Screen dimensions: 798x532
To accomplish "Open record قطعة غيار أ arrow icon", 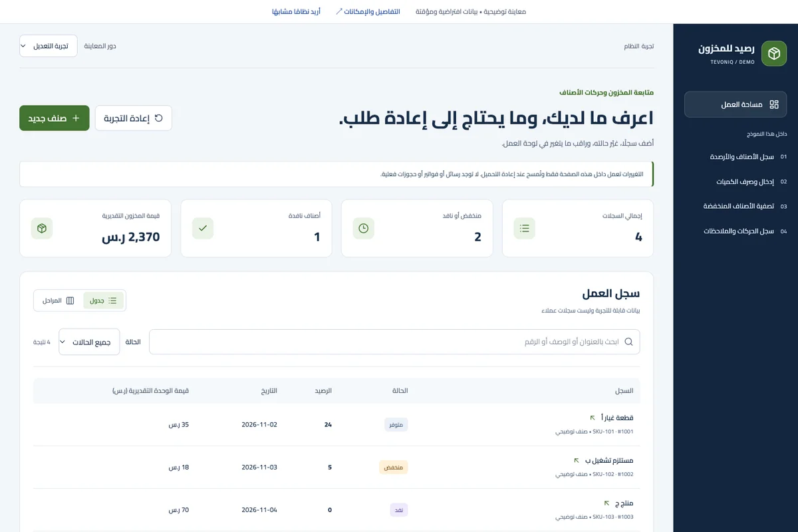I will [593, 418].
